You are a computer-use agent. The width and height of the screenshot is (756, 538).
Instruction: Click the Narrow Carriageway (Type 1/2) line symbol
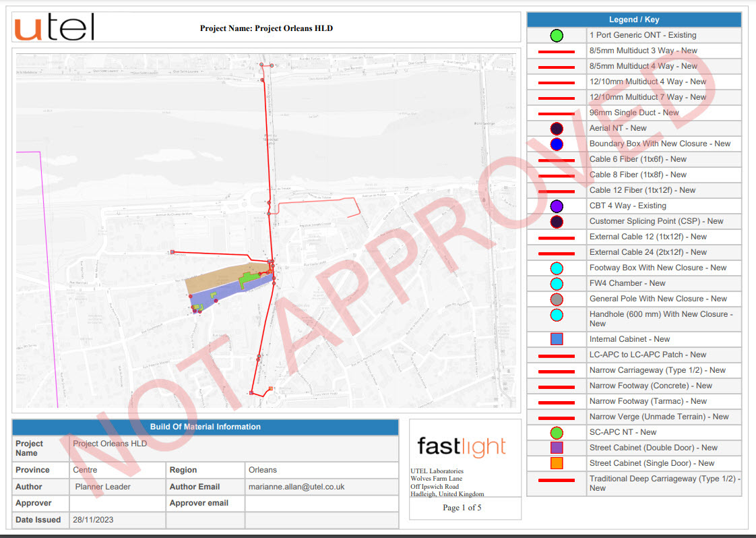(557, 371)
